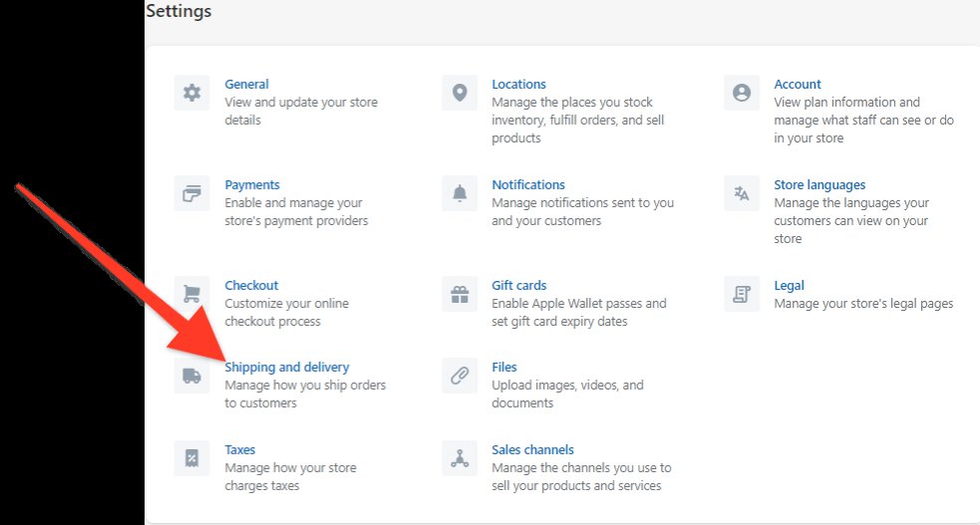980x525 pixels.
Task: Open the Notifications settings link
Action: pyautogui.click(x=527, y=185)
